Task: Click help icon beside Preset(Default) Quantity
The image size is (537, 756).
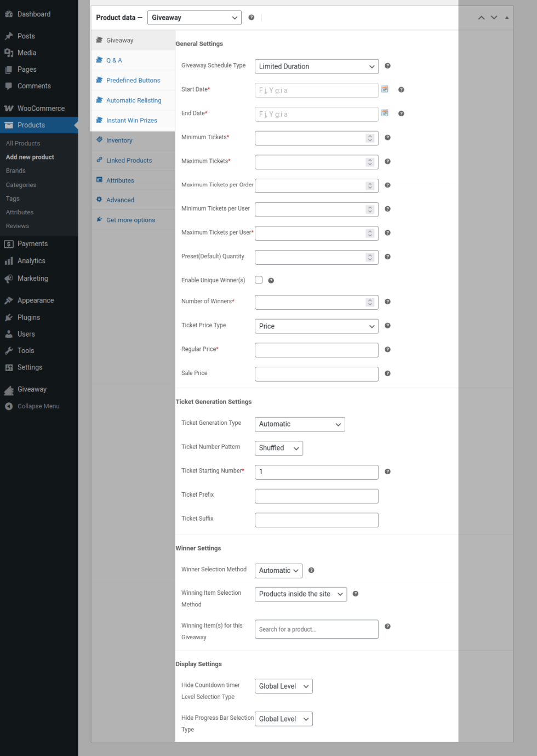Action: [x=387, y=257]
